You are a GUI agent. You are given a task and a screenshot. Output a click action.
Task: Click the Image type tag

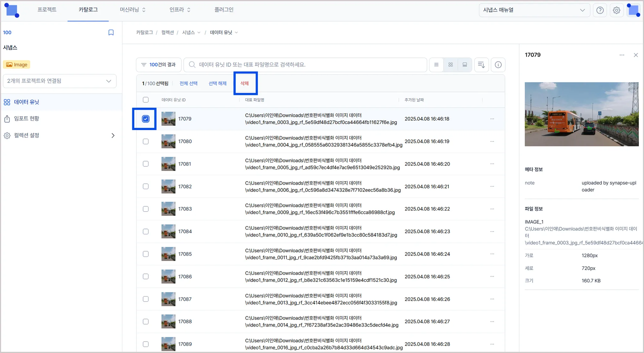click(x=17, y=65)
